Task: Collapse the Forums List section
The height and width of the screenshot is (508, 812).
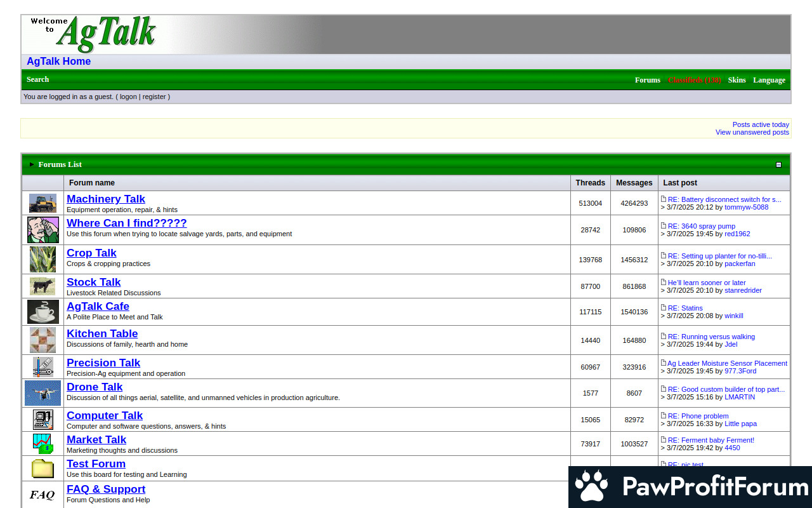Action: pyautogui.click(x=778, y=164)
